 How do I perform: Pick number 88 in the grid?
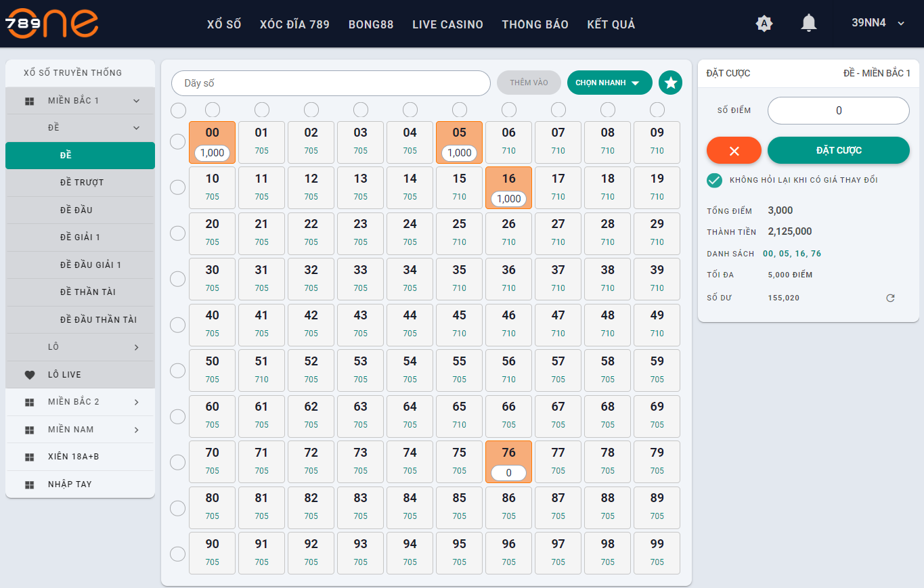(x=608, y=507)
